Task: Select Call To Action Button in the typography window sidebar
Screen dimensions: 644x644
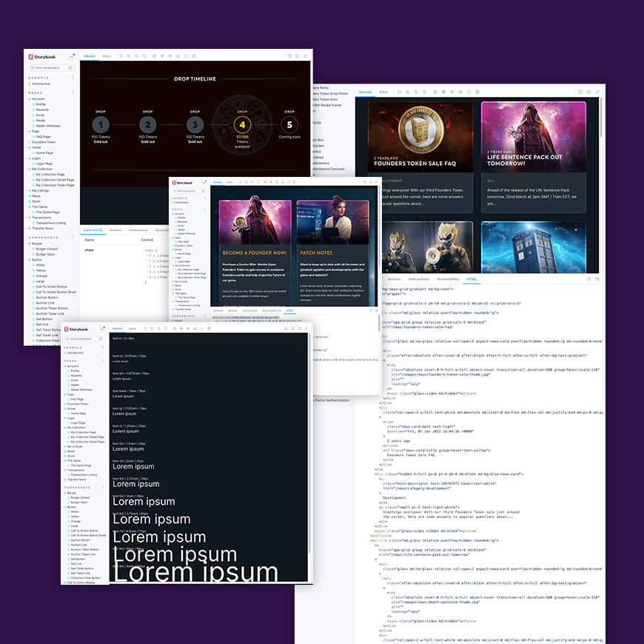Action: coord(83,531)
